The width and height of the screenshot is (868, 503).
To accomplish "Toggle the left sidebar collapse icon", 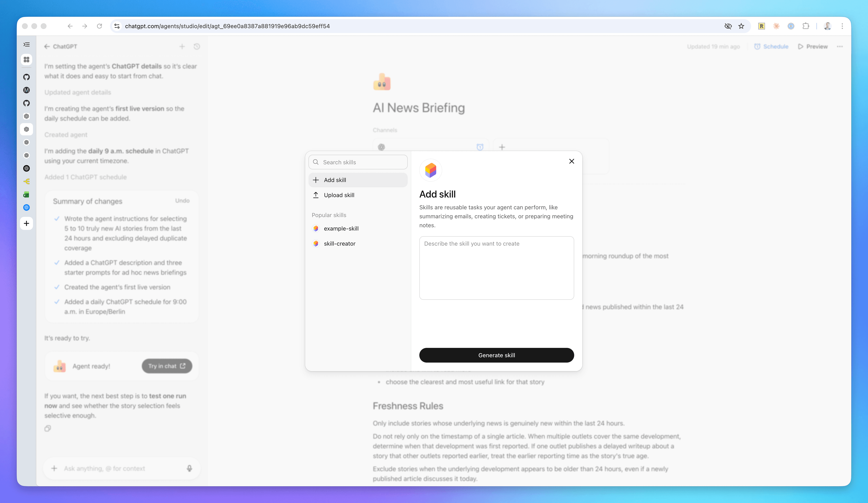I will (26, 45).
